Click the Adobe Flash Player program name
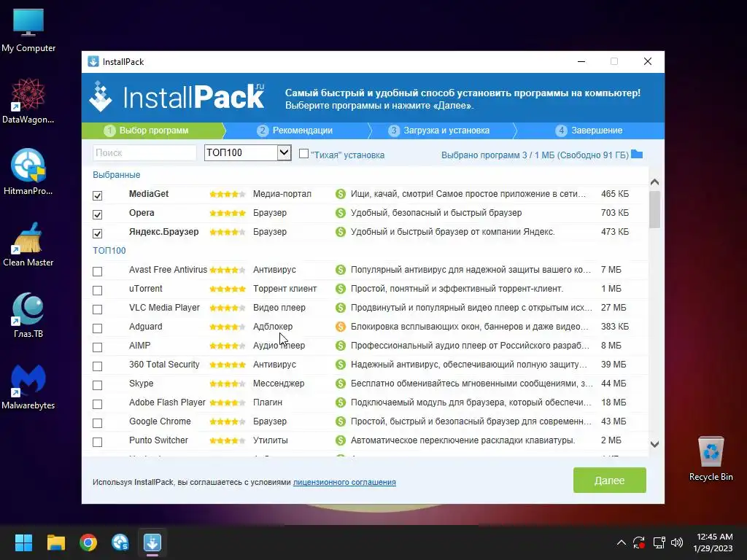Viewport: 747px width, 560px height. pyautogui.click(x=167, y=402)
